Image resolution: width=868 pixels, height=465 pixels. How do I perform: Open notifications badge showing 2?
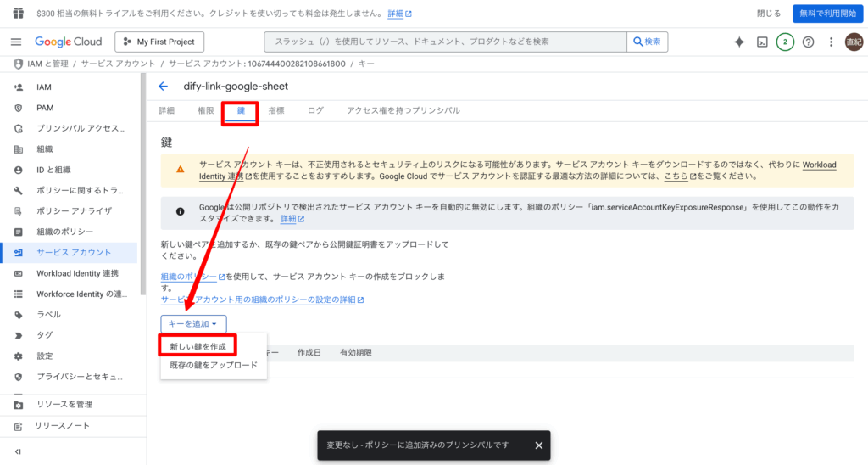click(x=785, y=42)
